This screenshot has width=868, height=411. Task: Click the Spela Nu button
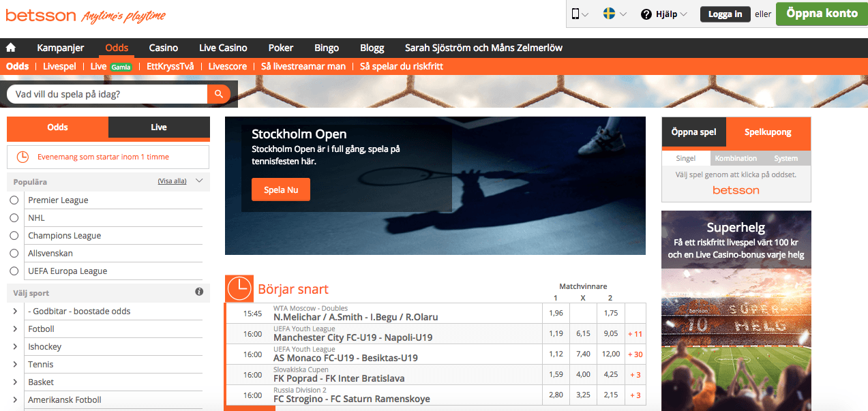tap(281, 189)
